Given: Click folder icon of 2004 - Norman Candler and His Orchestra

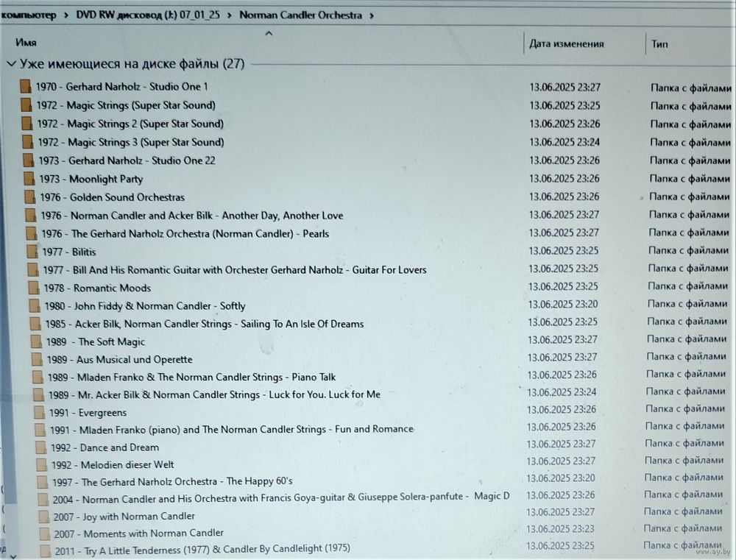Looking at the screenshot, I should pyautogui.click(x=43, y=500).
